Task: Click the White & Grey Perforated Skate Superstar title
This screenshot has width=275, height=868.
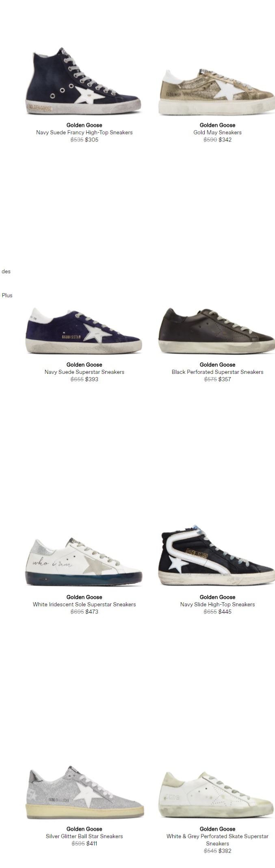Action: click(217, 840)
